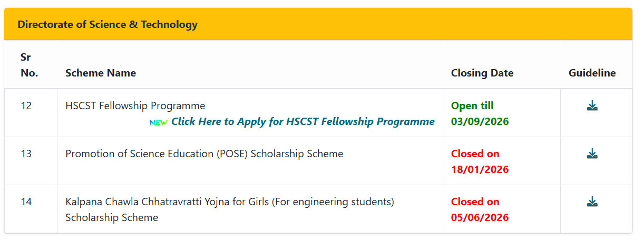Image resolution: width=644 pixels, height=249 pixels.
Task: Open Click Here to Apply for HSCST link
Action: coord(303,122)
